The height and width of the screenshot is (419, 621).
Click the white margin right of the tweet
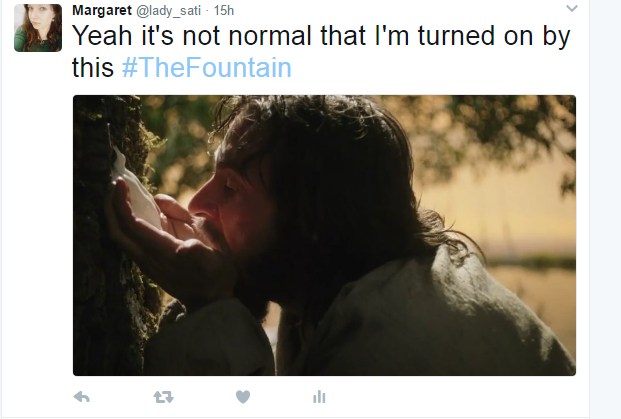pyautogui.click(x=605, y=198)
